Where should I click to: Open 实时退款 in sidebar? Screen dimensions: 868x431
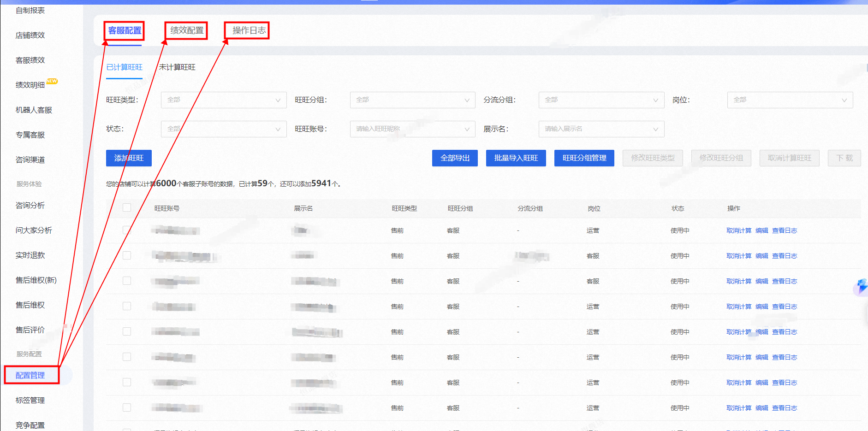point(30,255)
